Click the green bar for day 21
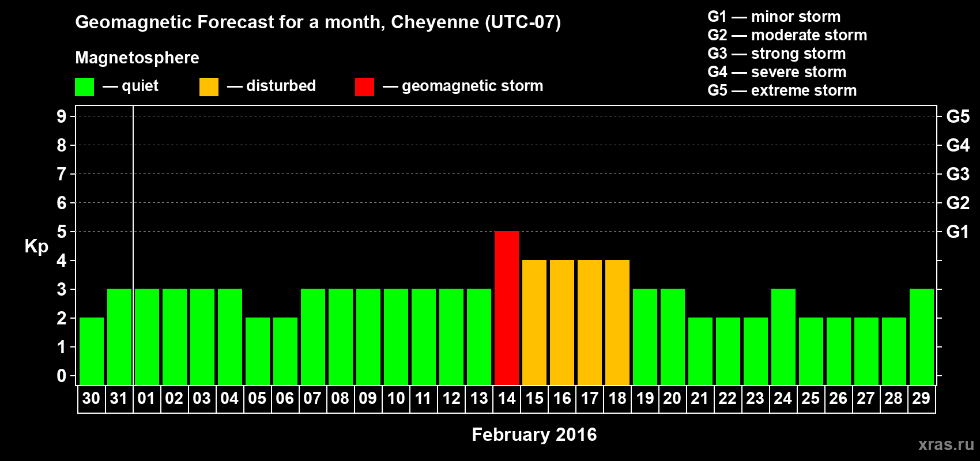Image resolution: width=980 pixels, height=461 pixels. click(x=700, y=352)
